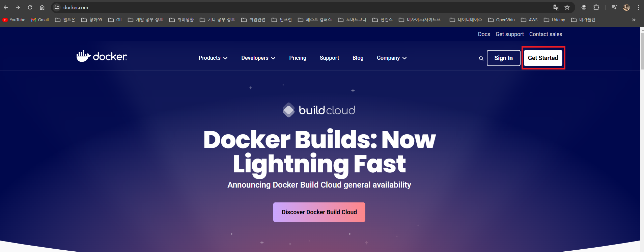The width and height of the screenshot is (644, 252).
Task: Click the build cloud logo
Action: coord(319,110)
